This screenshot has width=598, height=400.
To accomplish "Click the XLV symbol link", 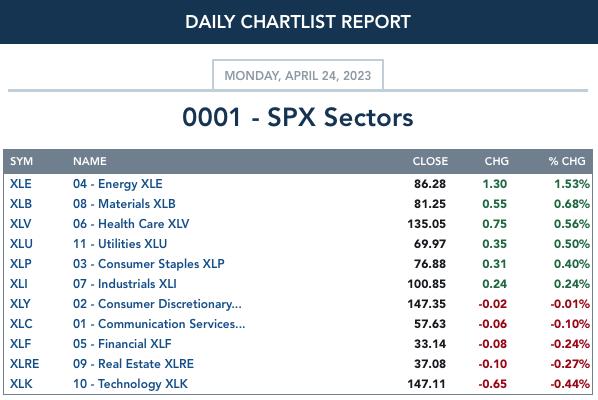I will (x=21, y=224).
